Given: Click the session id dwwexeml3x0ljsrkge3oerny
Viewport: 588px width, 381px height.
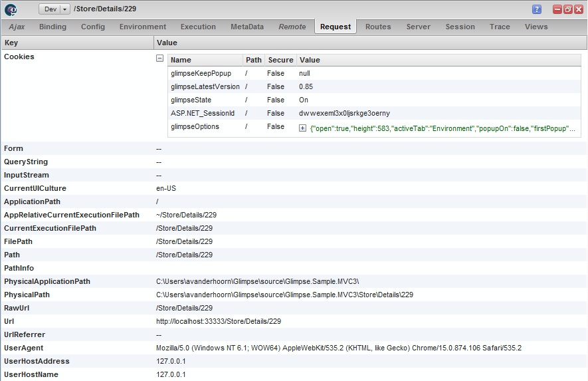Looking at the screenshot, I should click(x=345, y=113).
